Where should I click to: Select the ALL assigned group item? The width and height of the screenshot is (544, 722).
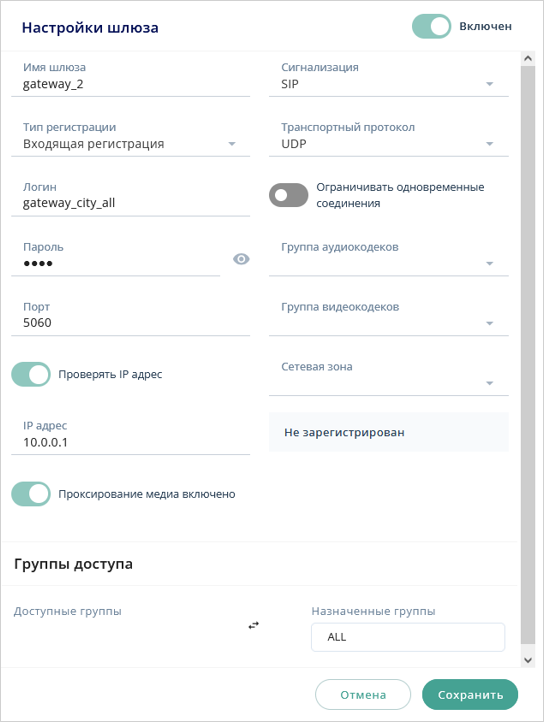pyautogui.click(x=408, y=637)
